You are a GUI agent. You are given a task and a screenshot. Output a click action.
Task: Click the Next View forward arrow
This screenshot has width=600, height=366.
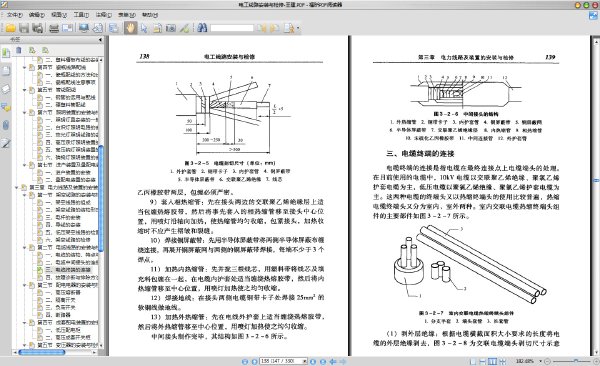coord(343,361)
